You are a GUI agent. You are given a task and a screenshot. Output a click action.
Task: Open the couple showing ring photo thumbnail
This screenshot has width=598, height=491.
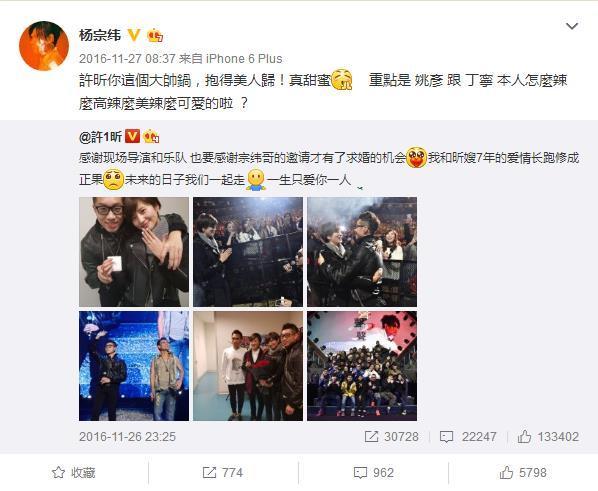pos(134,252)
